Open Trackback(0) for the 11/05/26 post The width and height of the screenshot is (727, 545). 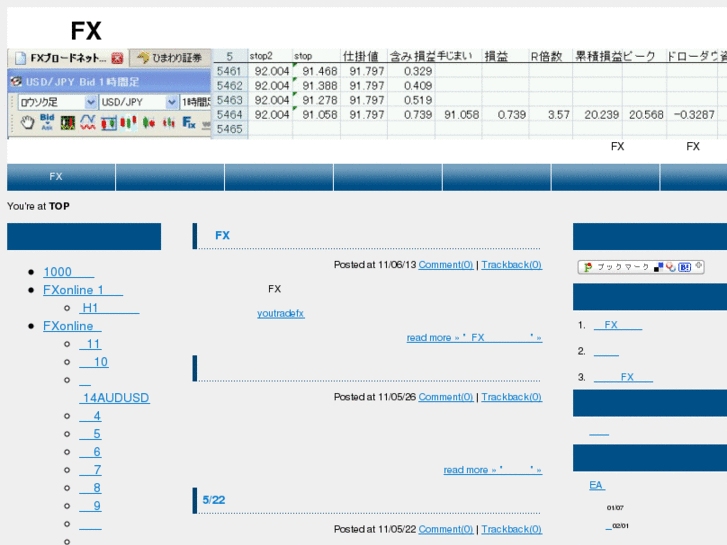click(511, 397)
